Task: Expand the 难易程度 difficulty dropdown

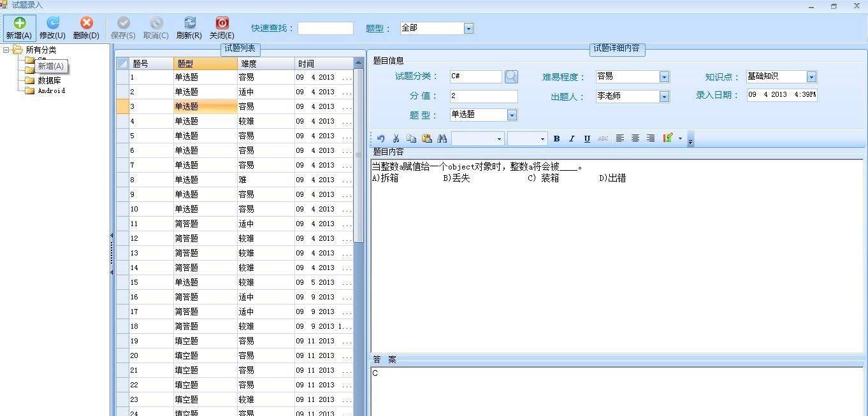Action: click(x=664, y=77)
